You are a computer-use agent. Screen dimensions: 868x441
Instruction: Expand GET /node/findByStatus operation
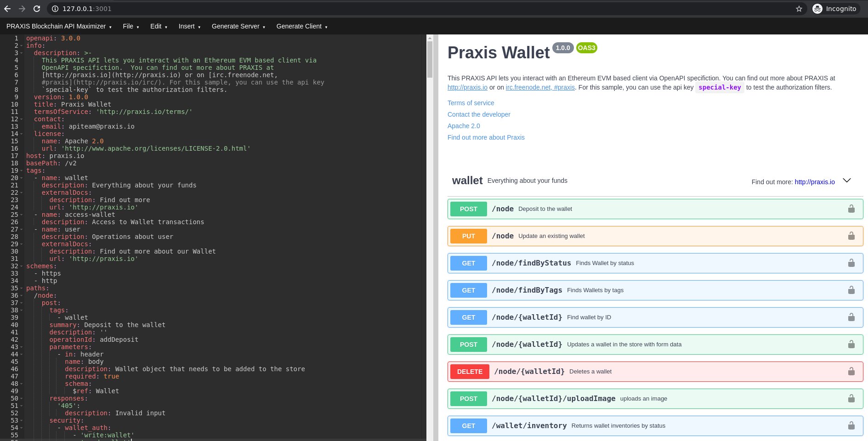tap(655, 263)
